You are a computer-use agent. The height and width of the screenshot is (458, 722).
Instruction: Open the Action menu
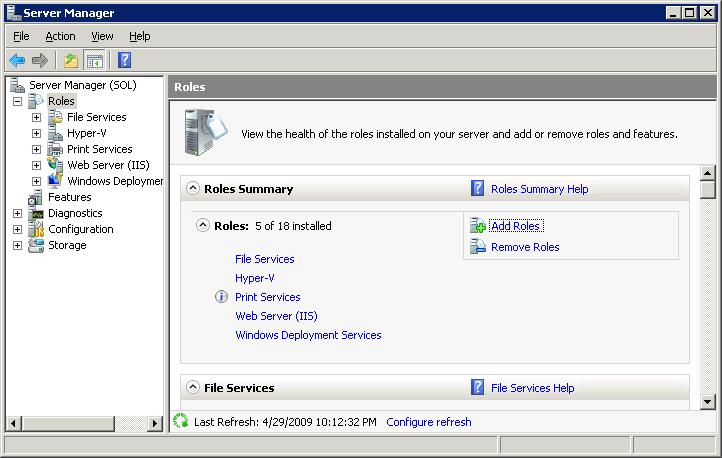(60, 36)
